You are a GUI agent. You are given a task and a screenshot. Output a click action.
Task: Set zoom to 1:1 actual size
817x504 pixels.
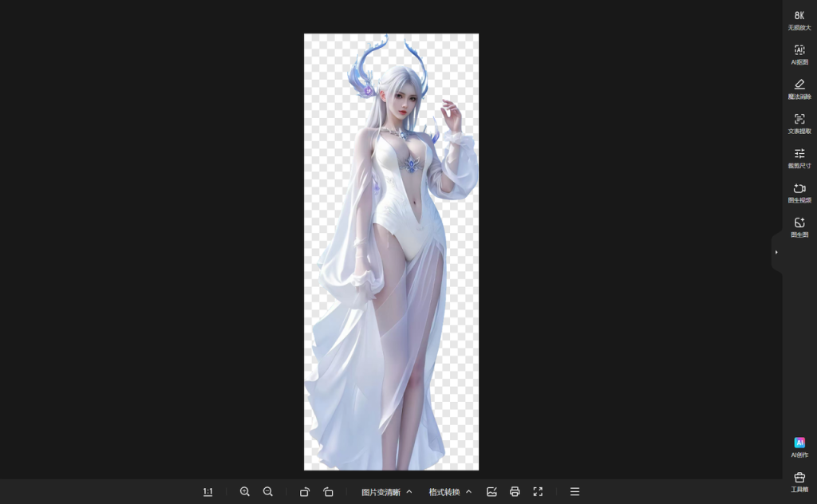coord(208,491)
